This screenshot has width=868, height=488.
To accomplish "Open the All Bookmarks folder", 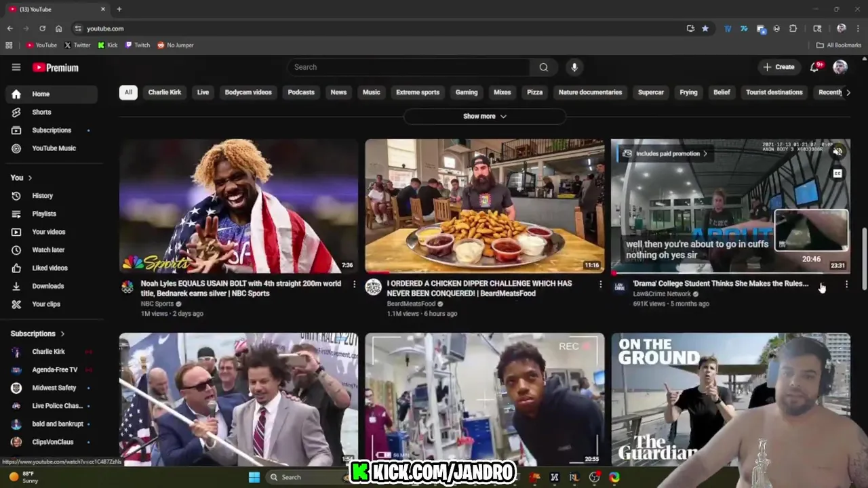I will point(839,45).
